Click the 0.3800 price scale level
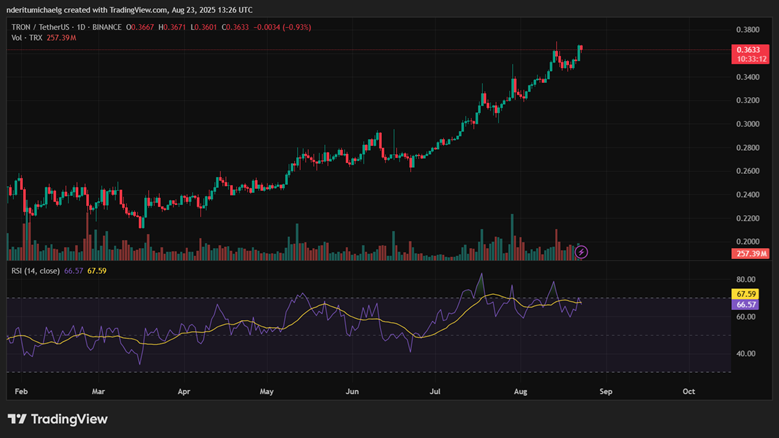The image size is (779, 438). pos(747,30)
